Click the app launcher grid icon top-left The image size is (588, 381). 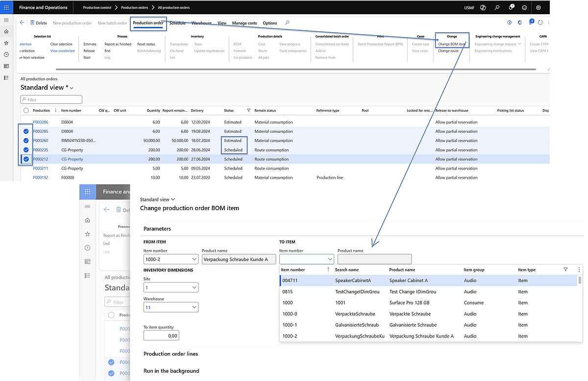tap(6, 7)
